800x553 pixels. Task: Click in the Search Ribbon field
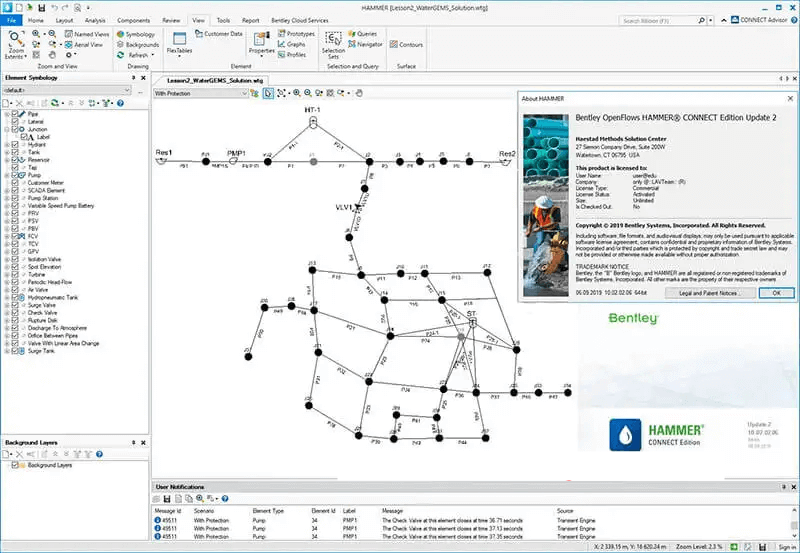[x=658, y=20]
